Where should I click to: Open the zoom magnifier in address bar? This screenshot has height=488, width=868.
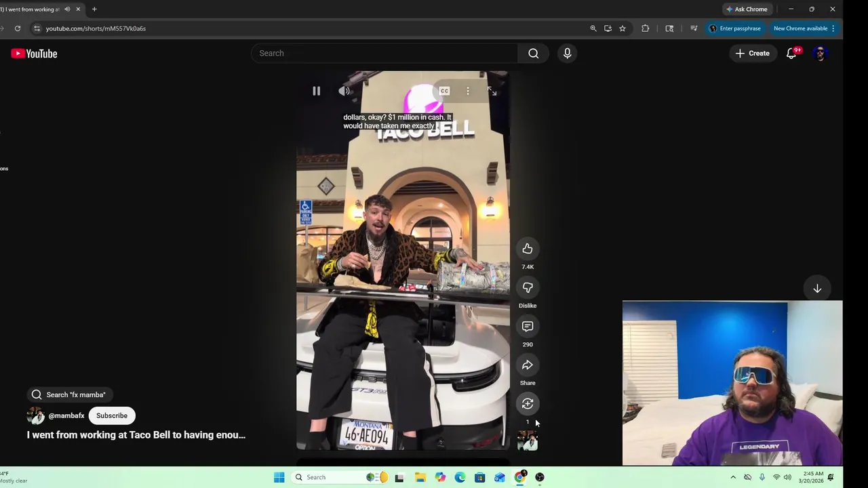pos(593,28)
